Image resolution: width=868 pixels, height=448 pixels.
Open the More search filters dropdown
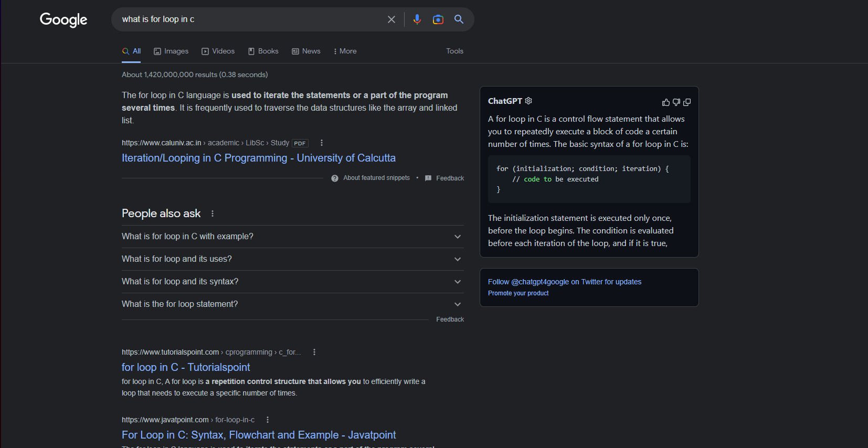pyautogui.click(x=345, y=51)
